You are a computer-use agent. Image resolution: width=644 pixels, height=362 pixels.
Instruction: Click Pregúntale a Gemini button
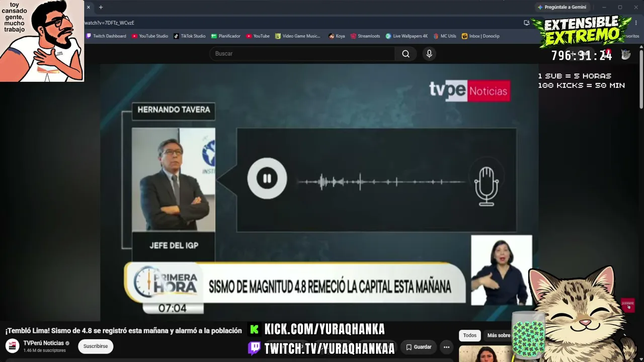tap(561, 7)
